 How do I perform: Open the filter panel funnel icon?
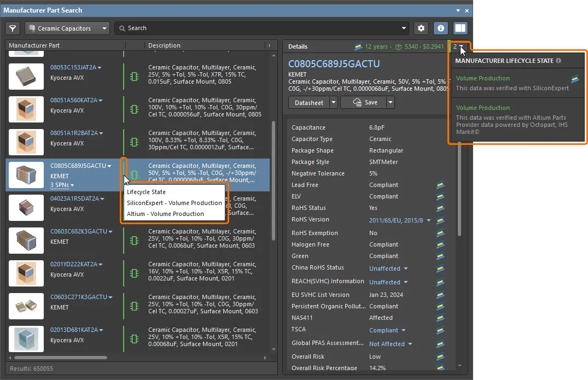(13, 28)
